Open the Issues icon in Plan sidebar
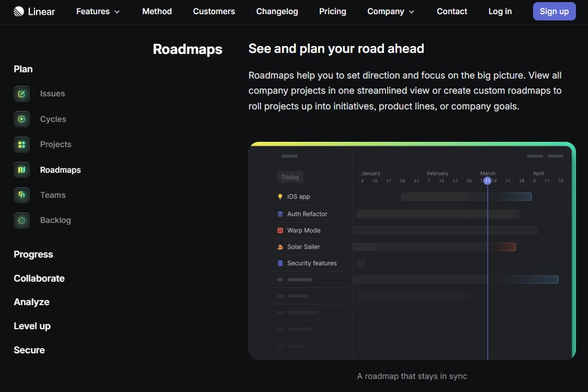 [x=22, y=94]
